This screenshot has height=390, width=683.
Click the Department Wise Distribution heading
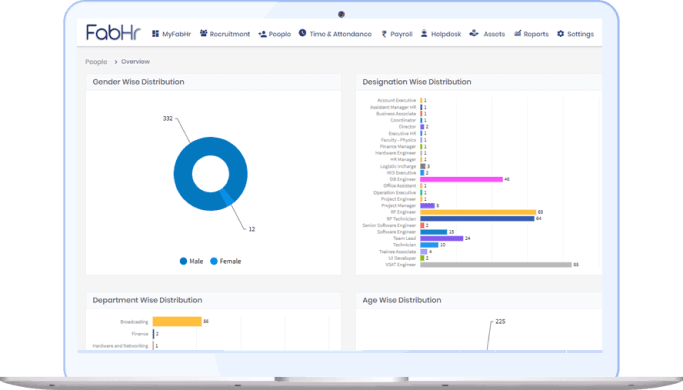click(147, 300)
